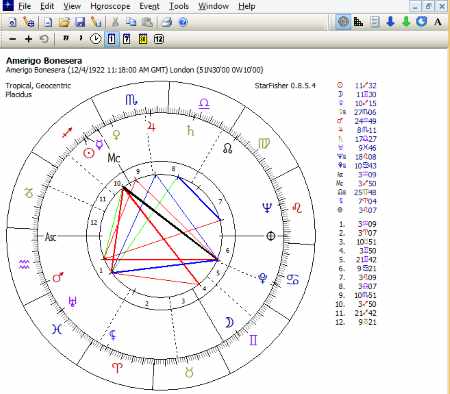The image size is (450, 394).
Task: Toggle the '7' step button
Action: pos(127,39)
